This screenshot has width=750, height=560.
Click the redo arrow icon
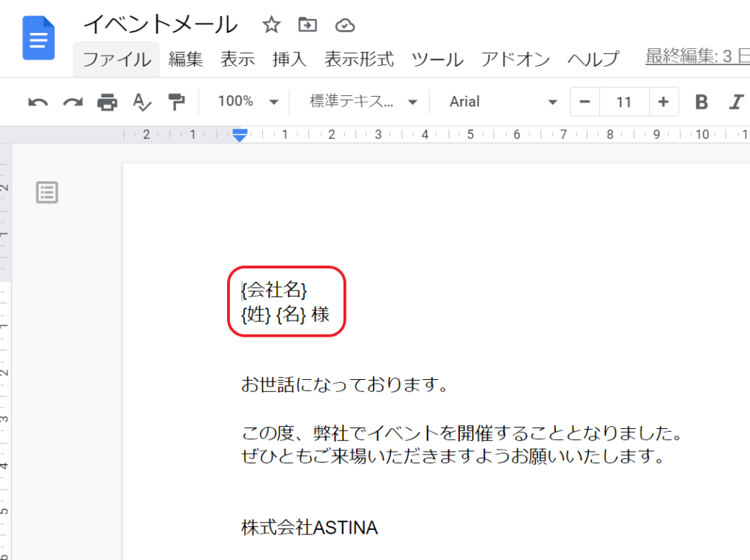pos(73,102)
